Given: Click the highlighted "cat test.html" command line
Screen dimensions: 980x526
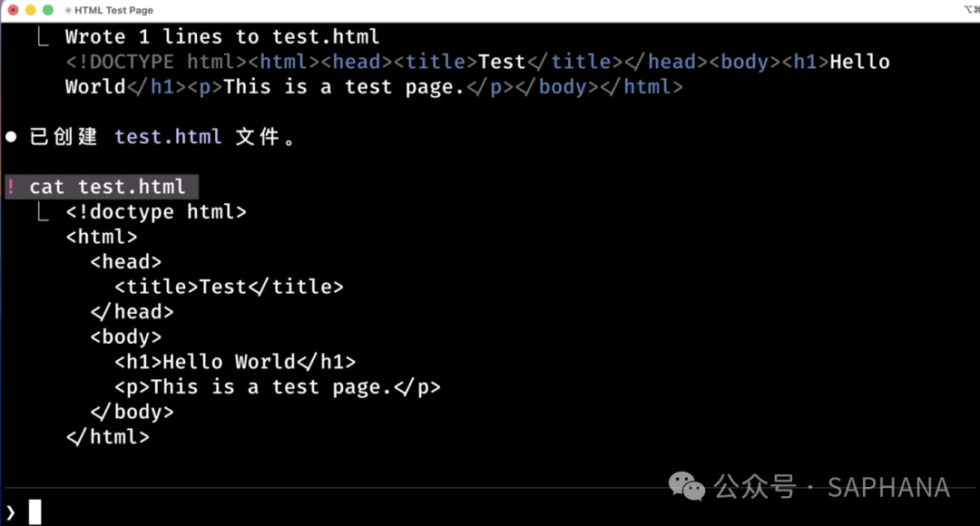Looking at the screenshot, I should [x=107, y=187].
